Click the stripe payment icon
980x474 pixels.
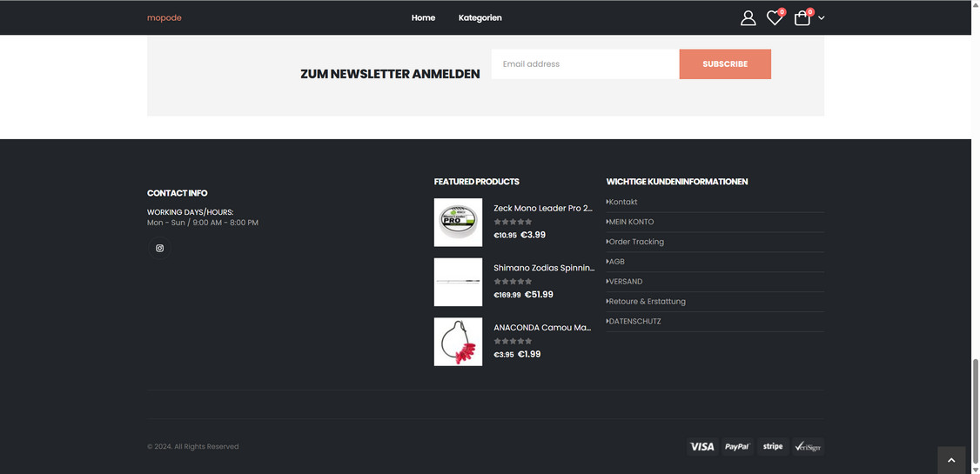click(x=773, y=446)
